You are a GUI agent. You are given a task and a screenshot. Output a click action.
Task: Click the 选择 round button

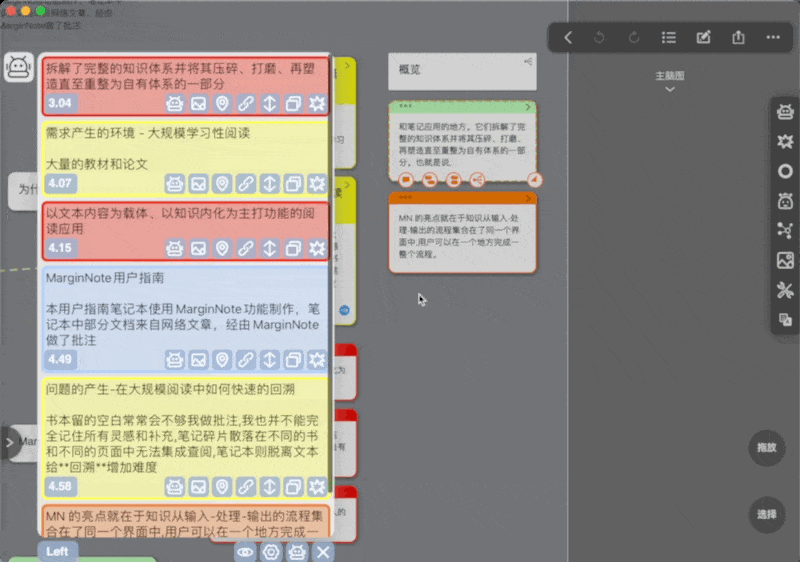767,515
